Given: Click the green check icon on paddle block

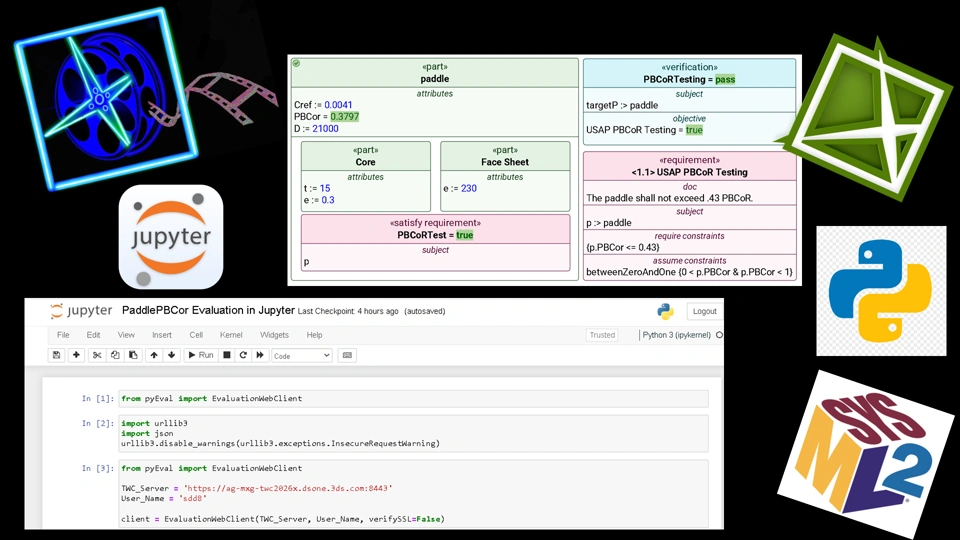Looking at the screenshot, I should click(296, 63).
